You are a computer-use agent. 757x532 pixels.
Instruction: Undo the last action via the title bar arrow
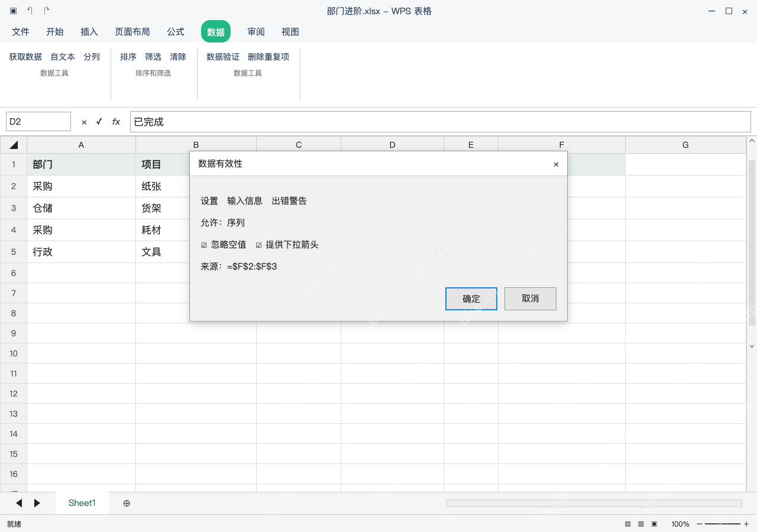click(x=30, y=11)
